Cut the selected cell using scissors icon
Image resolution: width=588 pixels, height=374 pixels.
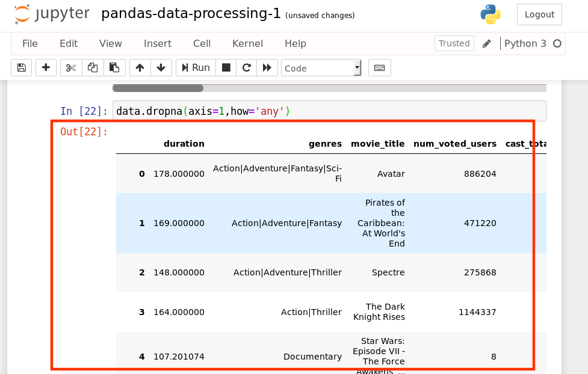point(70,67)
